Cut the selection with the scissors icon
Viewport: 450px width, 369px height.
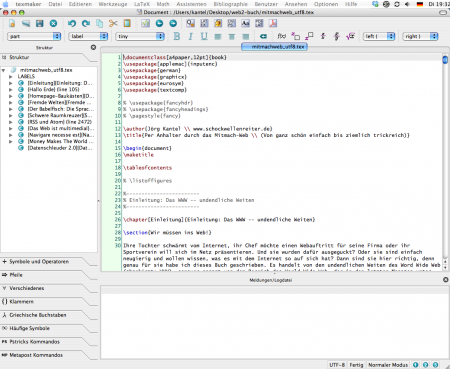[x=113, y=23]
